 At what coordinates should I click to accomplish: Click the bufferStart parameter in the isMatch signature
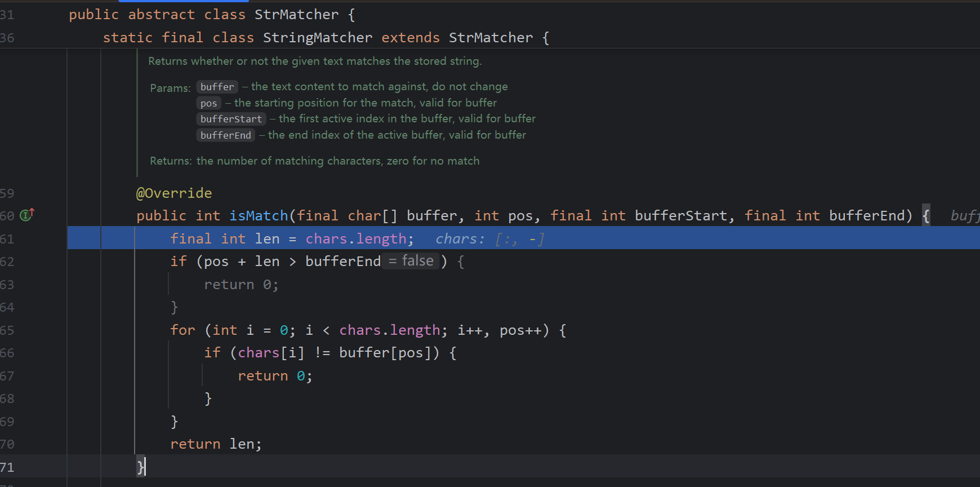pyautogui.click(x=681, y=216)
